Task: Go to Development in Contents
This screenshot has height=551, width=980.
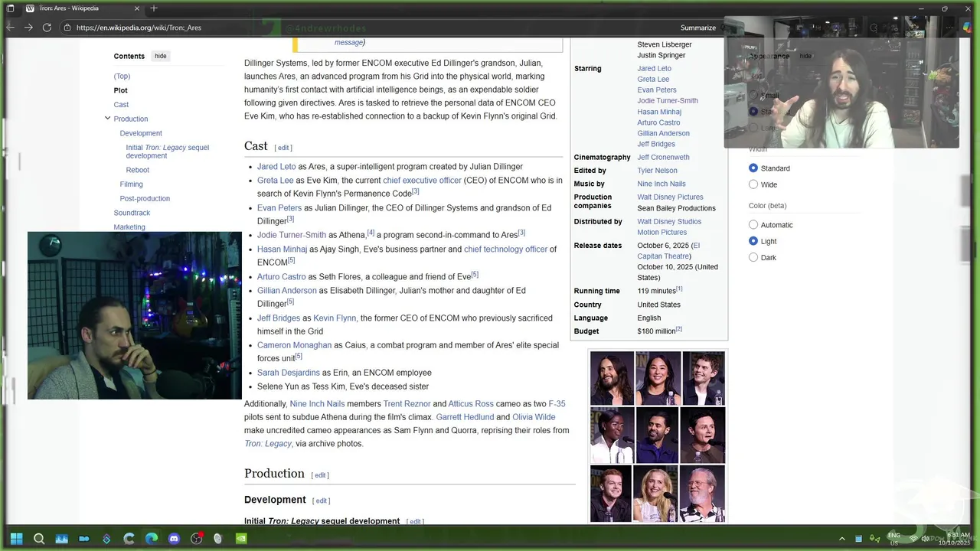Action: point(141,133)
